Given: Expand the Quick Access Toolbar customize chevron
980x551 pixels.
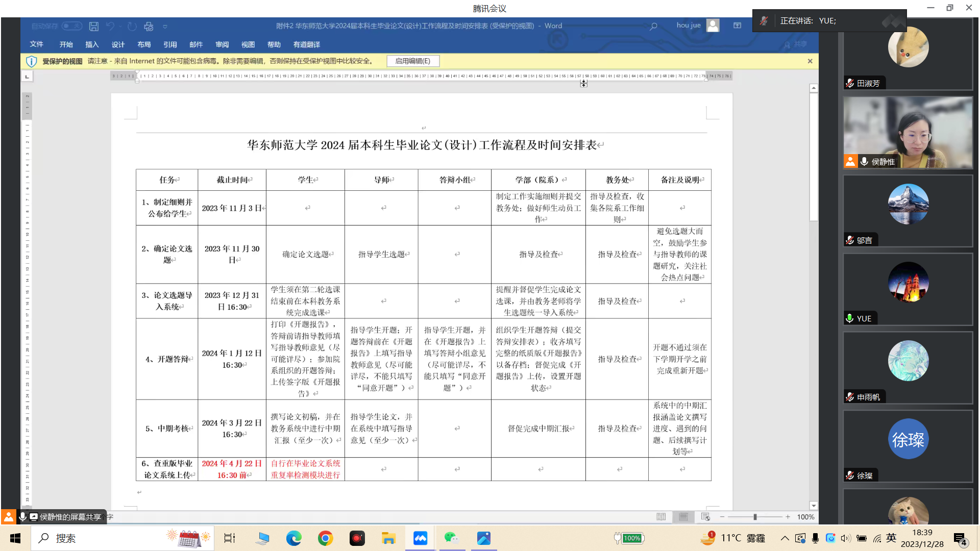Looking at the screenshot, I should pos(165,26).
